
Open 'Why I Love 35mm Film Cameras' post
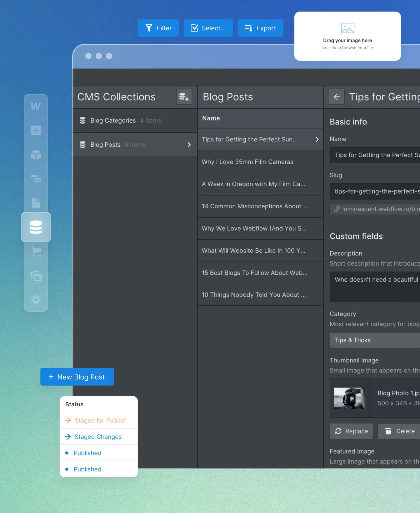tap(260, 162)
